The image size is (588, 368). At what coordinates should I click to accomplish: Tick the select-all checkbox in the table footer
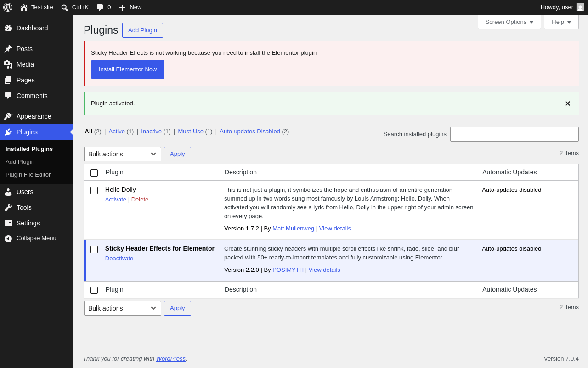(94, 290)
